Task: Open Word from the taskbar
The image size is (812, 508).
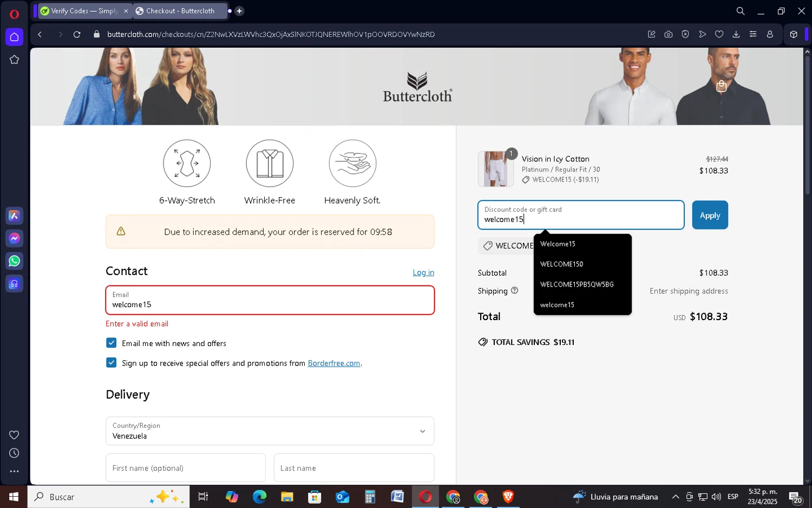Action: (x=397, y=497)
